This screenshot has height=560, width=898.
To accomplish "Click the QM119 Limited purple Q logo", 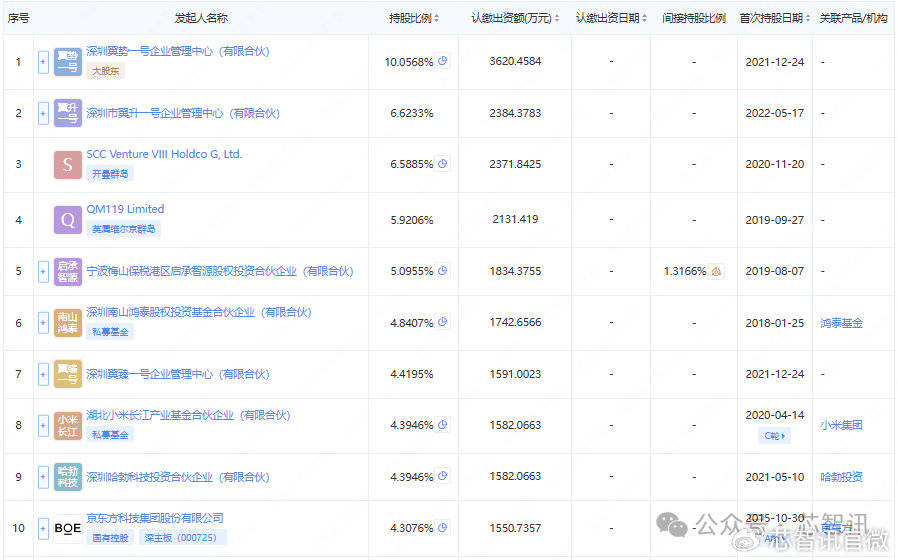I will click(x=68, y=220).
